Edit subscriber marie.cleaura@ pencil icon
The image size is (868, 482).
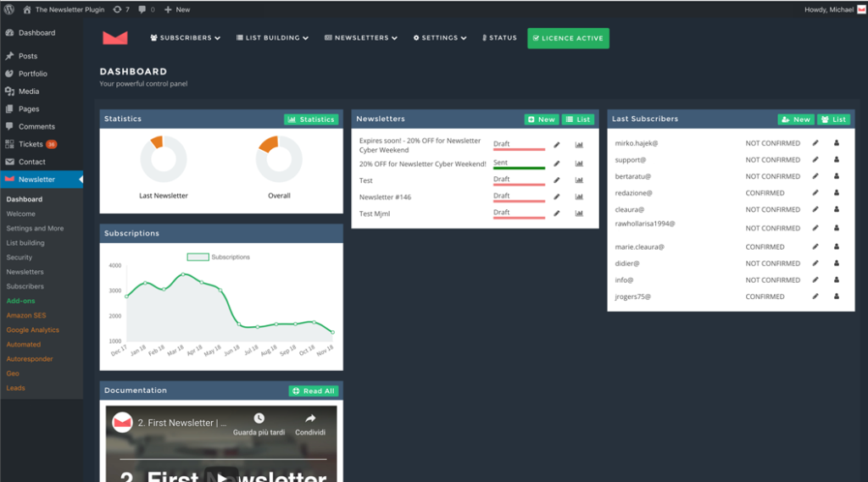815,247
